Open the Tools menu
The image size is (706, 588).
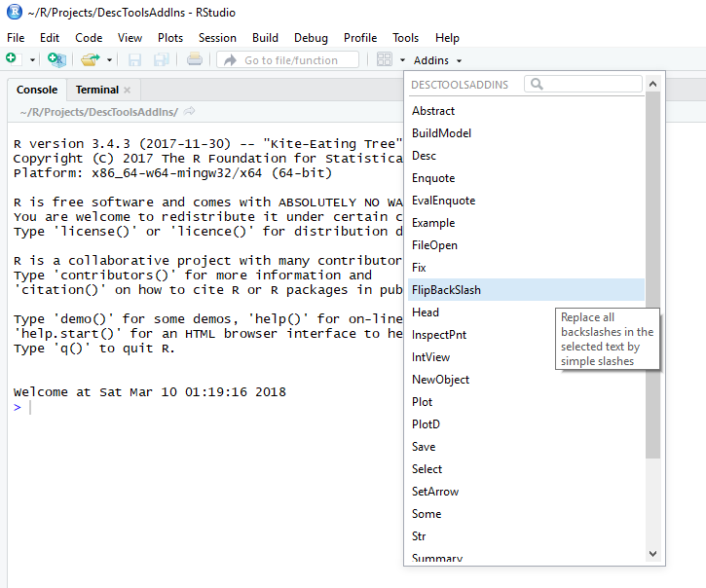point(405,37)
